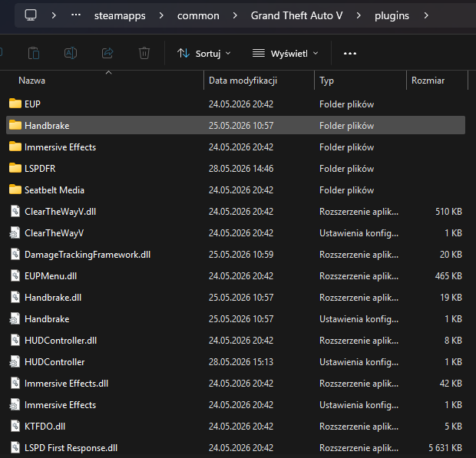
Task: Click the share toolbar icon
Action: pyautogui.click(x=107, y=54)
